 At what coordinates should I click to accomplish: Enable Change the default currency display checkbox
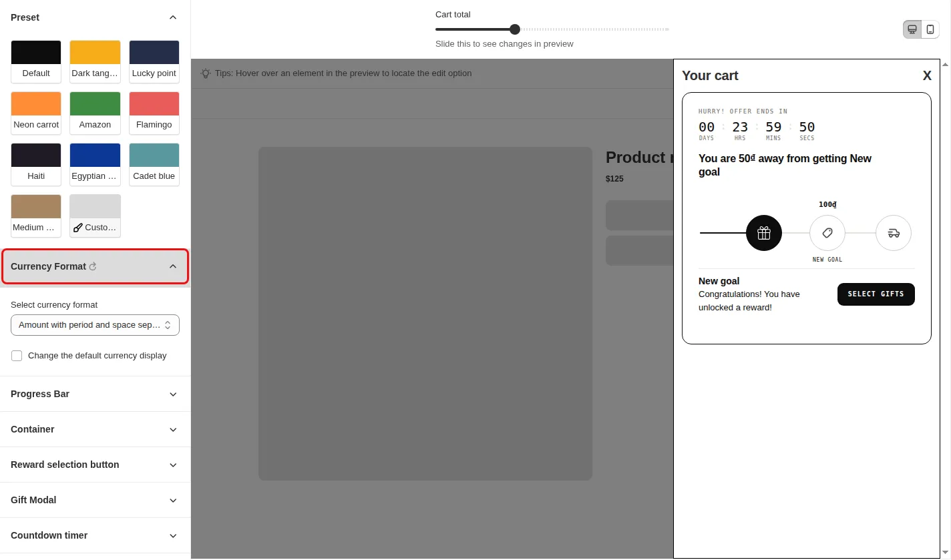coord(17,356)
